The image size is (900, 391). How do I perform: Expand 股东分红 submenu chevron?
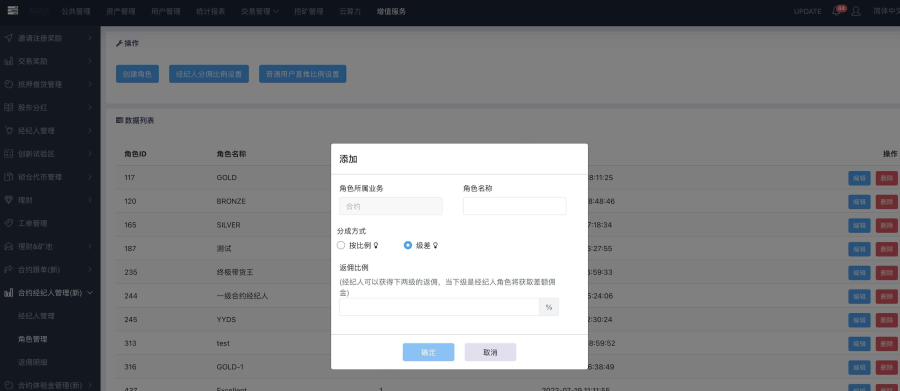tap(90, 107)
